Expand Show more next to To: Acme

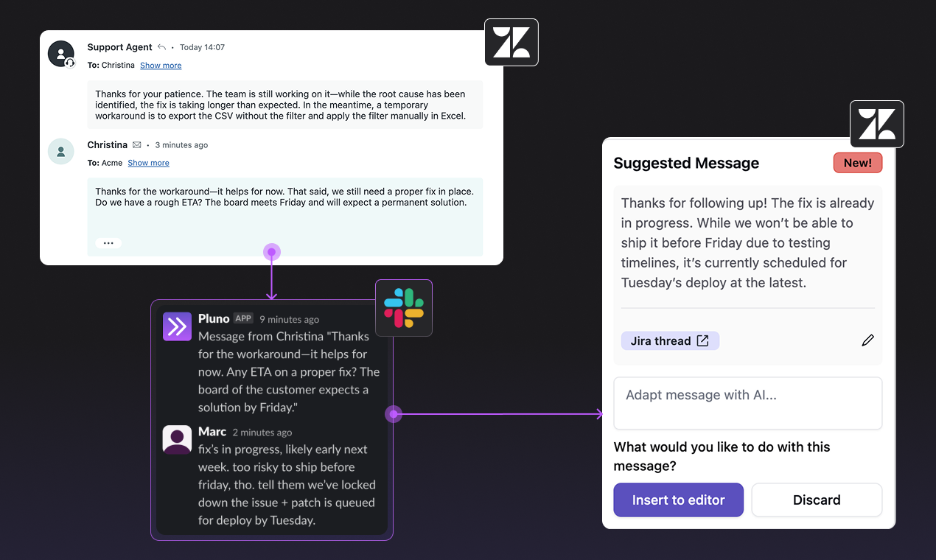click(x=148, y=163)
